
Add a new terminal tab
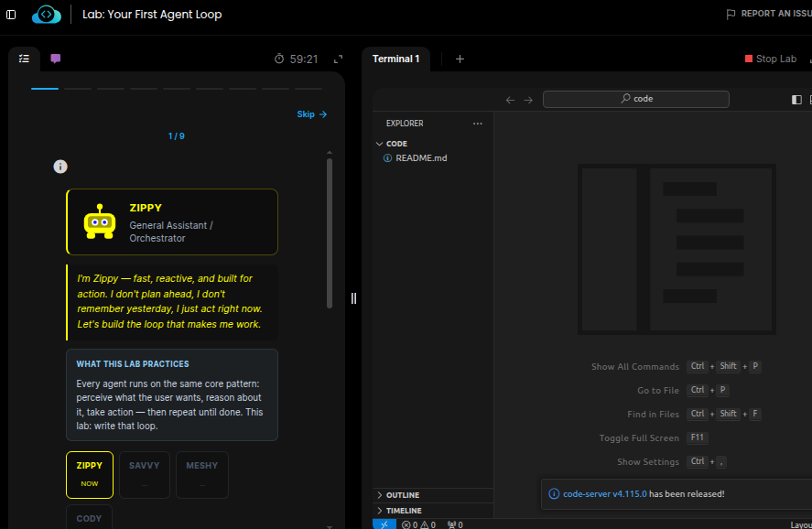click(x=460, y=59)
